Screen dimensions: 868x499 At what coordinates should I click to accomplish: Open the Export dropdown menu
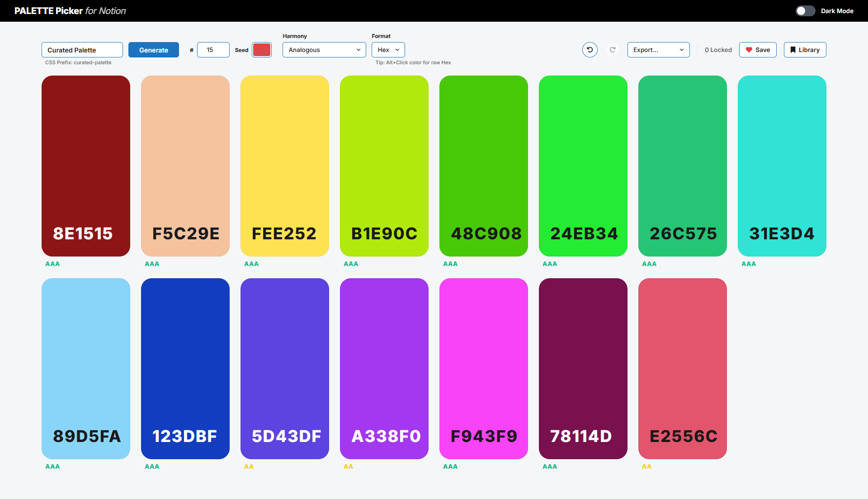point(658,50)
